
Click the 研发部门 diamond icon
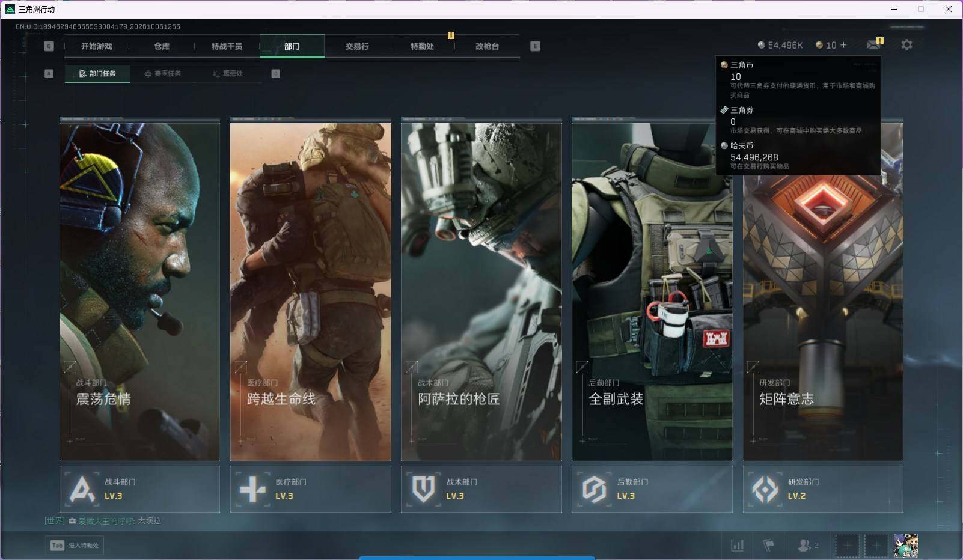tap(765, 489)
